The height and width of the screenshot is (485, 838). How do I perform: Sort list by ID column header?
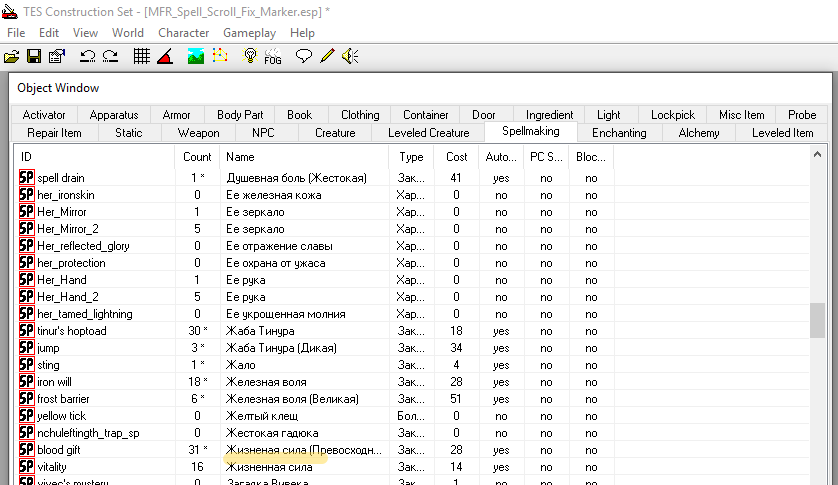[95, 157]
